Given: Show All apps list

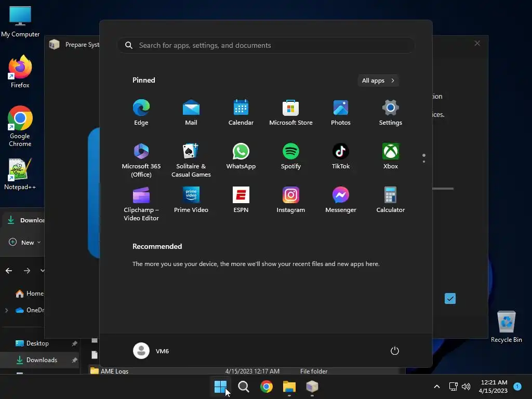Looking at the screenshot, I should pos(378,81).
